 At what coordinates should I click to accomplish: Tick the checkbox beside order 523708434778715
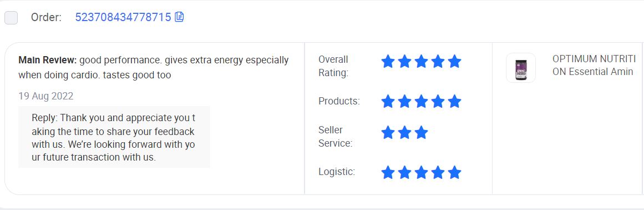pyautogui.click(x=11, y=18)
